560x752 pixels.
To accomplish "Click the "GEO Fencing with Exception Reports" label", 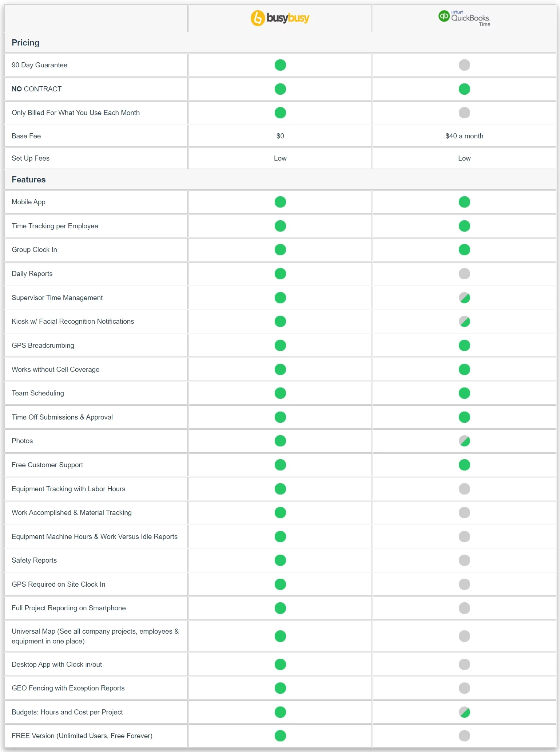I will 68,688.
